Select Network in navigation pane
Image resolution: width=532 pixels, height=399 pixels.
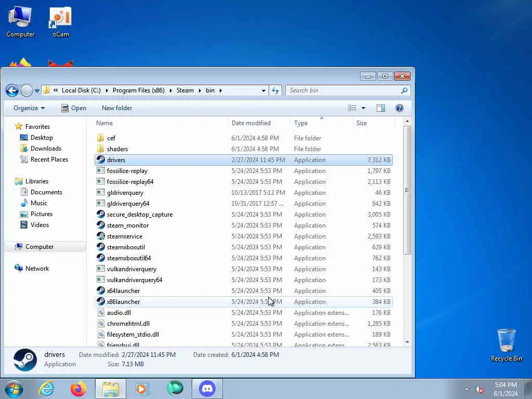(37, 269)
